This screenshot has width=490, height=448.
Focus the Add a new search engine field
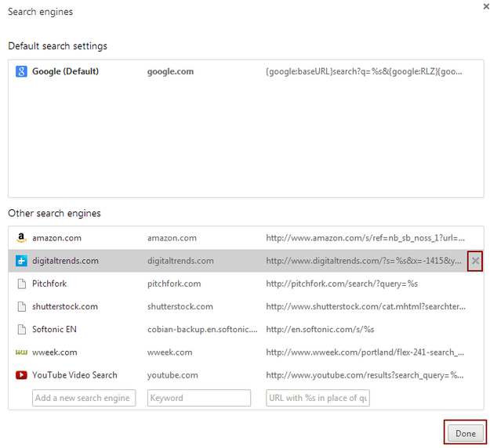[x=84, y=398]
